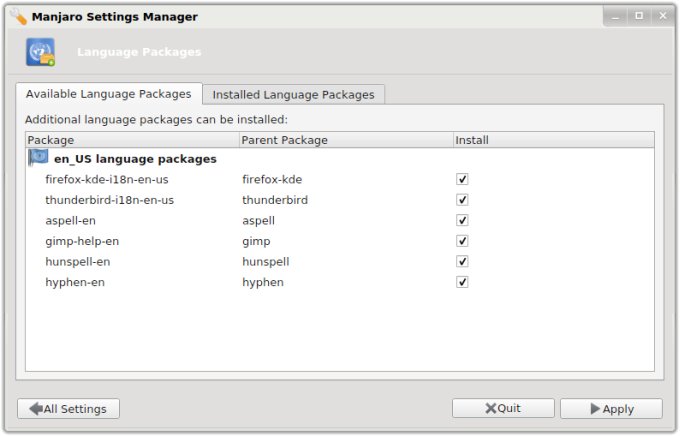Click the Install column header
This screenshot has width=680, height=436.
coord(553,140)
